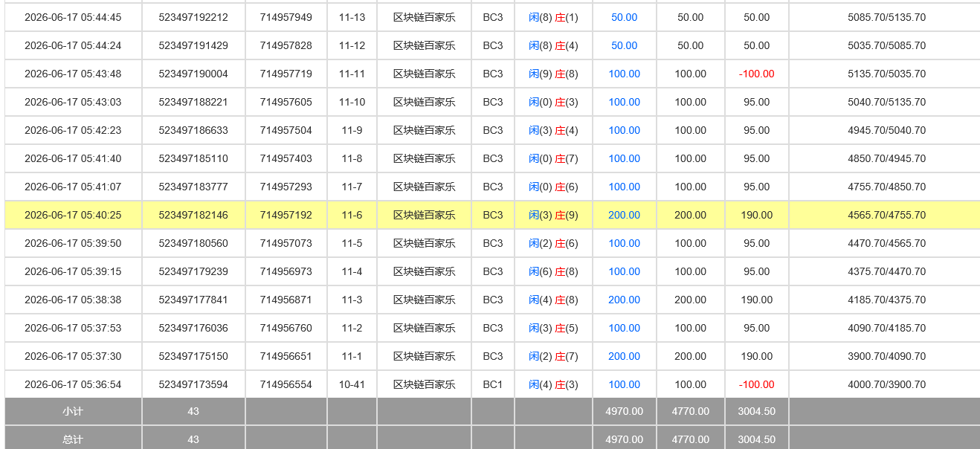Select order number 523497175150

pyautogui.click(x=193, y=356)
